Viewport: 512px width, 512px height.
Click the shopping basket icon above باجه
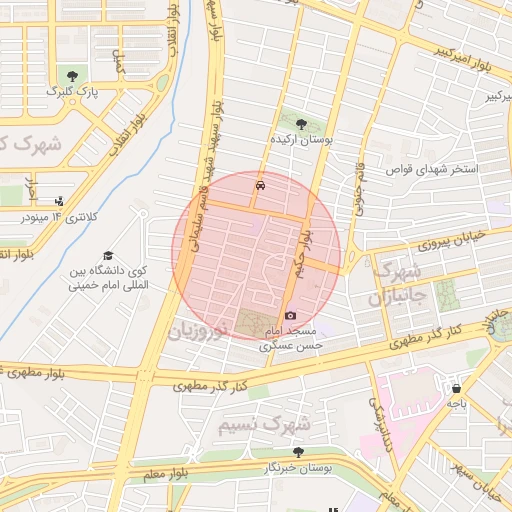[x=456, y=389]
